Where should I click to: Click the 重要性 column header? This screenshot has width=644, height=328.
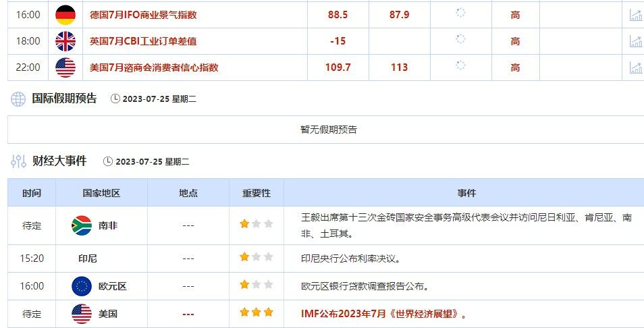point(257,193)
